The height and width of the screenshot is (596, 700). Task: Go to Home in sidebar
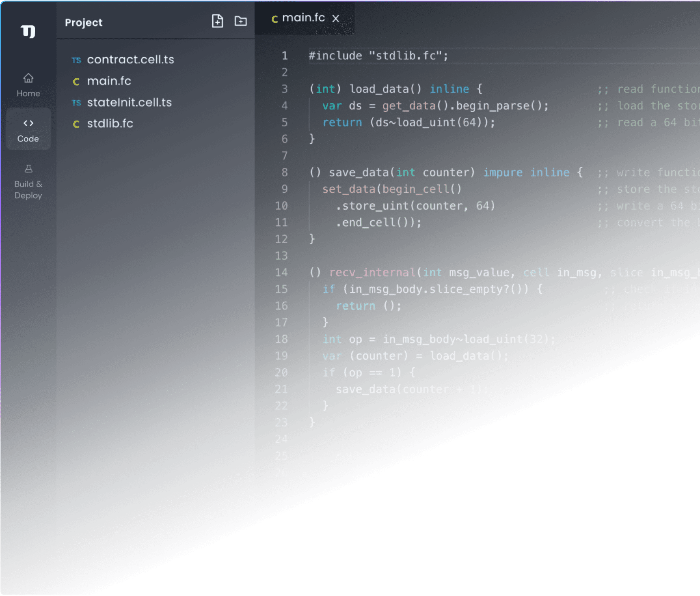point(28,85)
